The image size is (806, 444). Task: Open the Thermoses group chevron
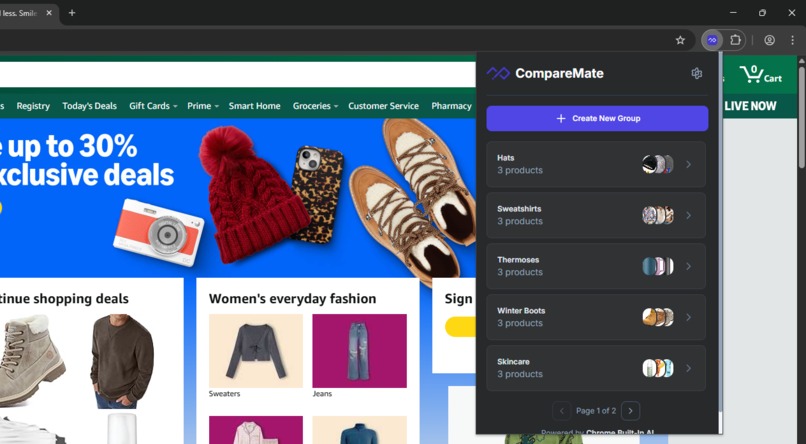click(x=688, y=266)
